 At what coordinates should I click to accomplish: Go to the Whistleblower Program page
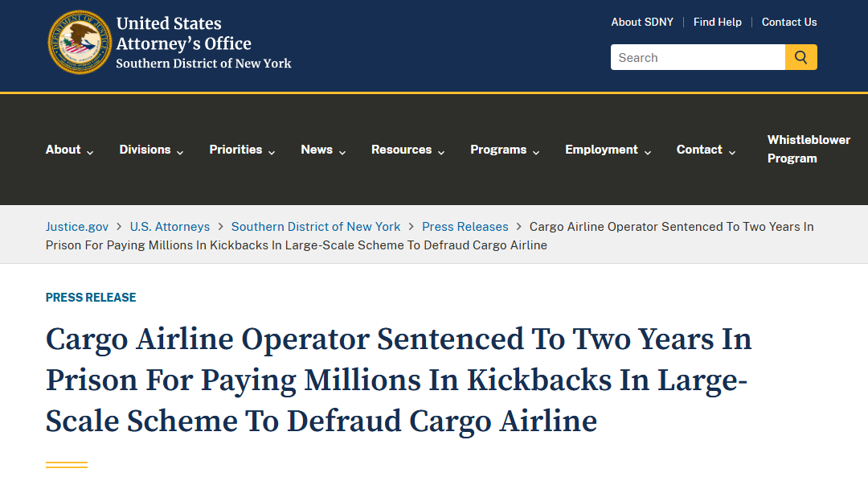[809, 149]
